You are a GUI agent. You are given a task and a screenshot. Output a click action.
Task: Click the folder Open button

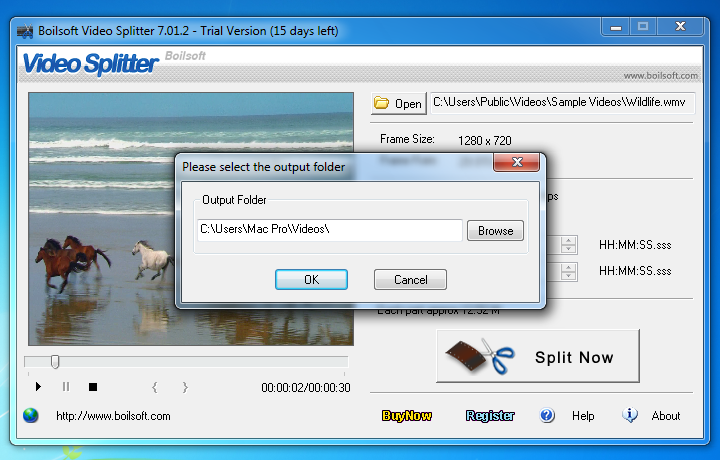399,103
